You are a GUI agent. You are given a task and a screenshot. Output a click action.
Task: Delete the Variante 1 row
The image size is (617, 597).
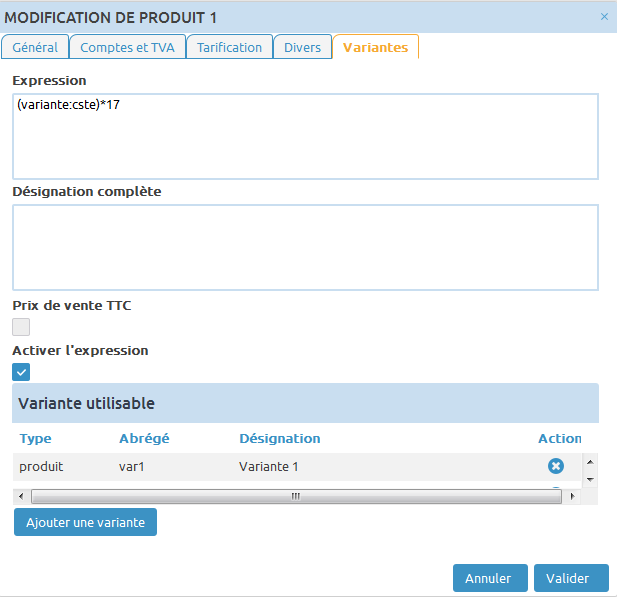point(556,466)
